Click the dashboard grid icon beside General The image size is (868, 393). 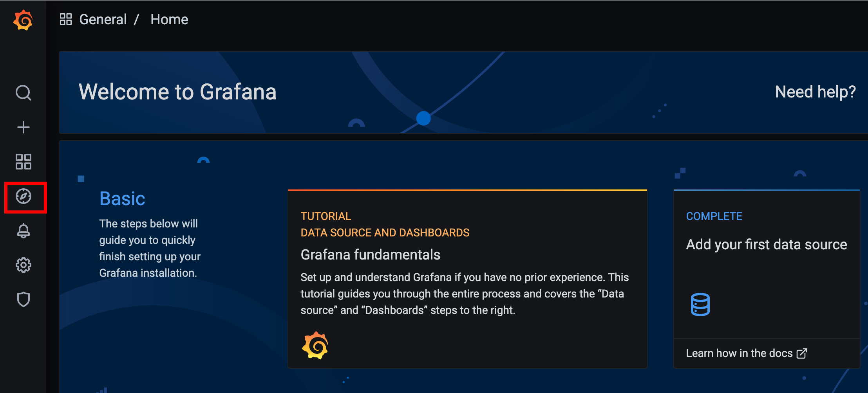pyautogui.click(x=66, y=19)
